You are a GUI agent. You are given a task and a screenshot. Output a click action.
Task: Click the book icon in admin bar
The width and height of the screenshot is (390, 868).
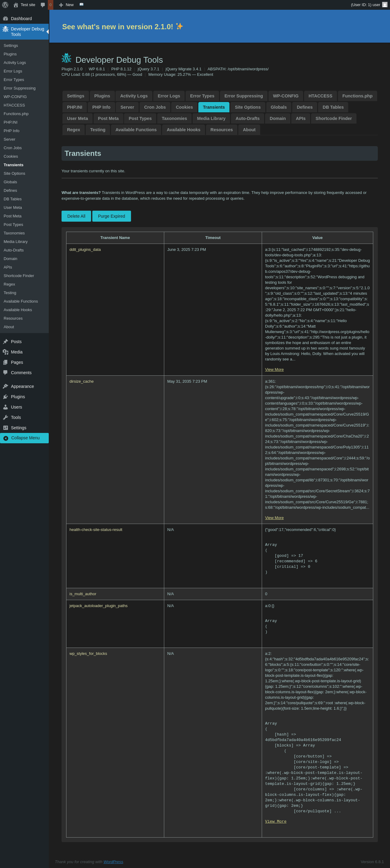pyautogui.click(x=81, y=4)
